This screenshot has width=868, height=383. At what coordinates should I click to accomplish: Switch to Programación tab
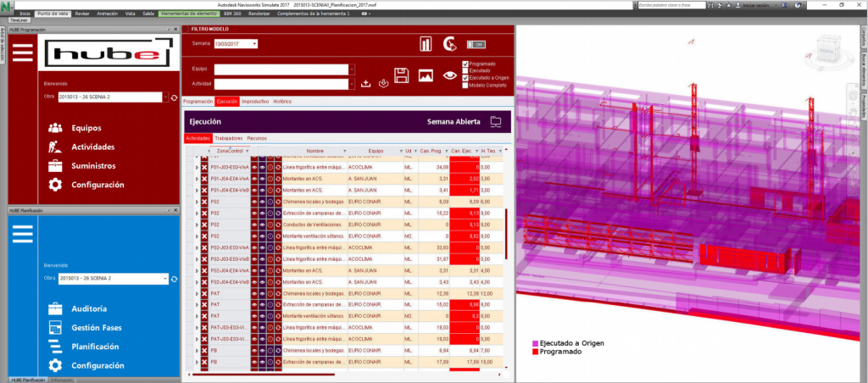(198, 102)
